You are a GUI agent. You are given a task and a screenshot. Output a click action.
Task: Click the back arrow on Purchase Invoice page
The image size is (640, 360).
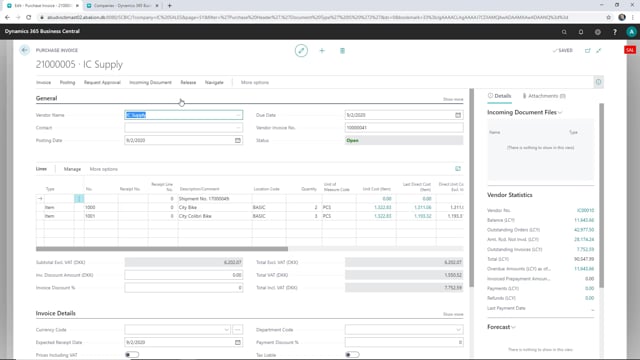24,50
